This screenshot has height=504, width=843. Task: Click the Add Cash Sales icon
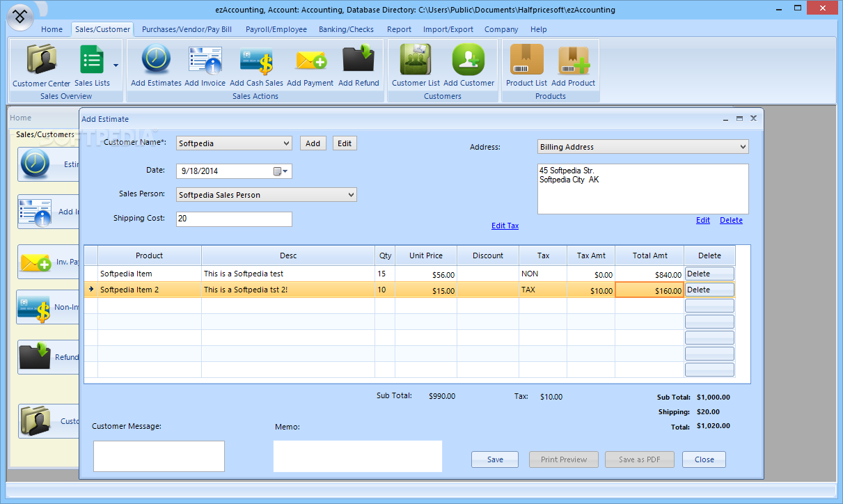[x=256, y=66]
